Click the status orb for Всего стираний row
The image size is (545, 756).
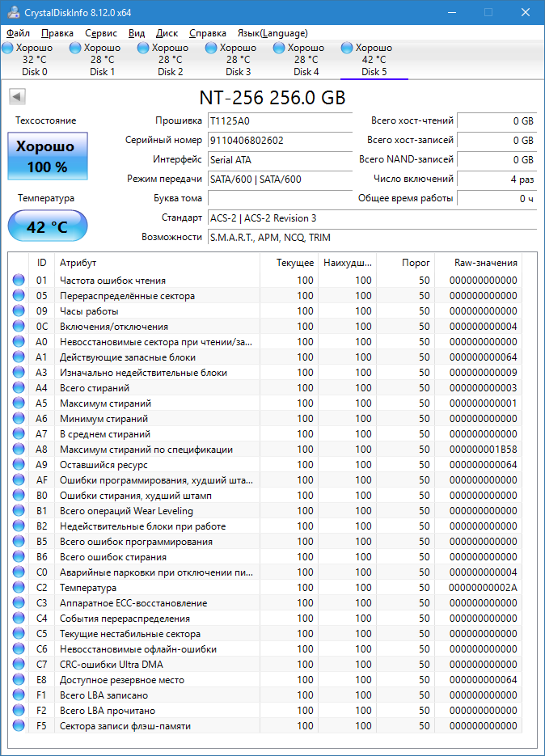[x=19, y=387]
